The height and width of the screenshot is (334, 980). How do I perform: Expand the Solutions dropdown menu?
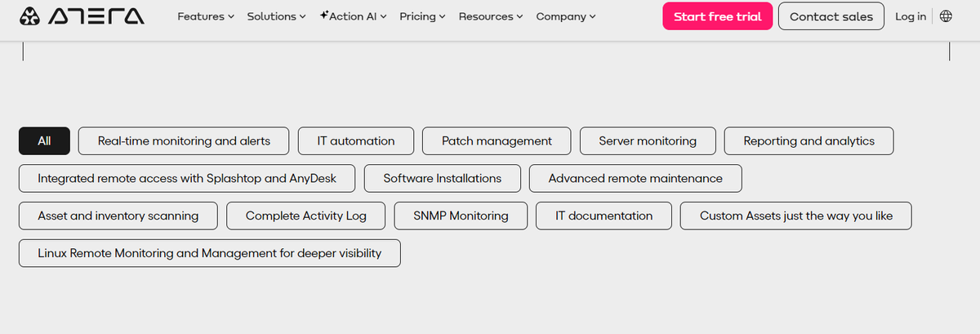coord(276,16)
